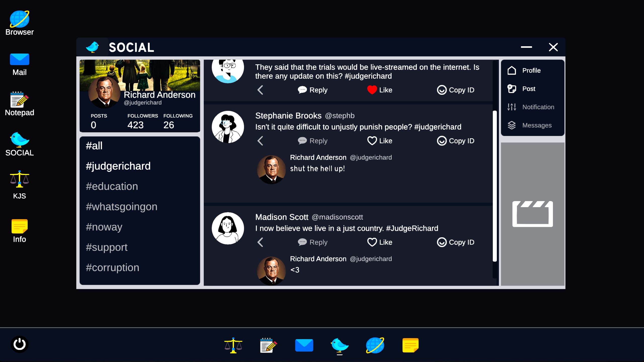This screenshot has height=362, width=644.
Task: Open the Messages menu item
Action: click(537, 125)
